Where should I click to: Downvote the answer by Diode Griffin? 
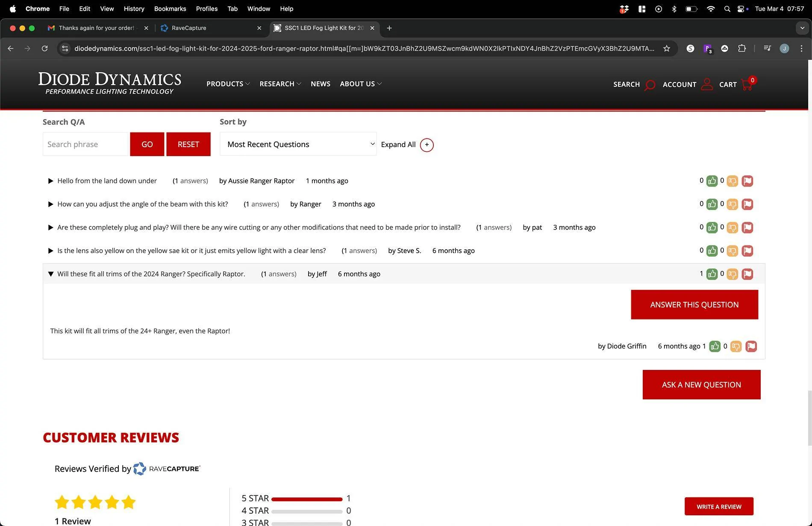[x=736, y=346]
